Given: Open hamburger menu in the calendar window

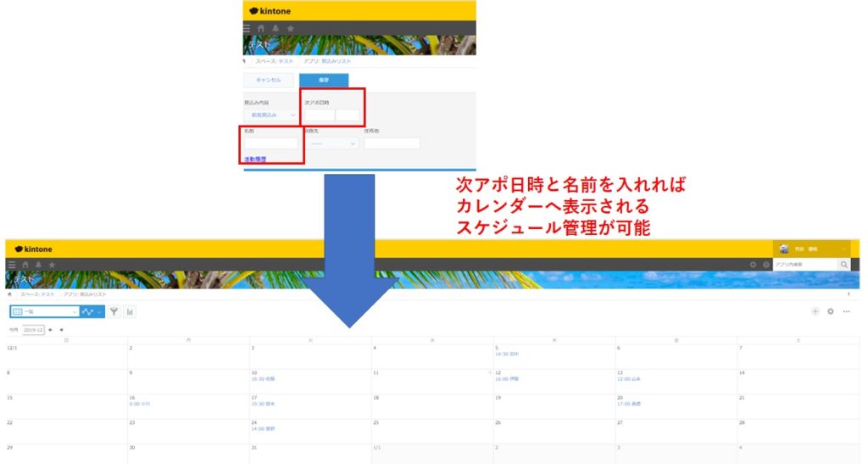Looking at the screenshot, I should coord(12,265).
